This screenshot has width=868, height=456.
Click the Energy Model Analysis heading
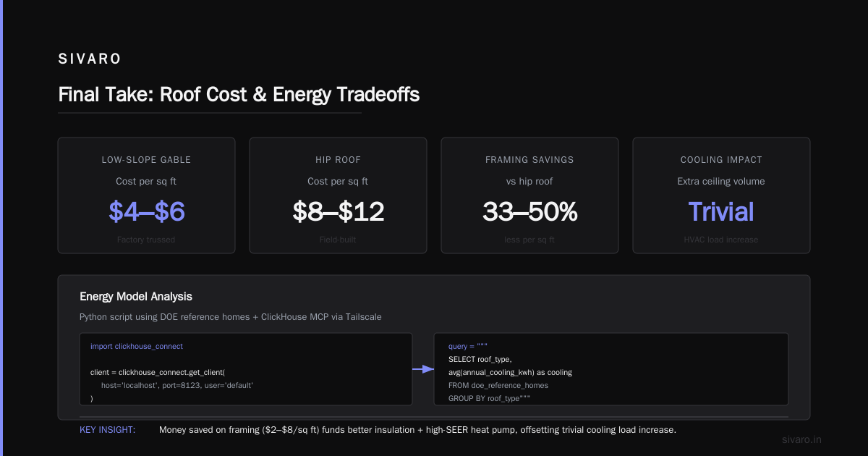(136, 297)
